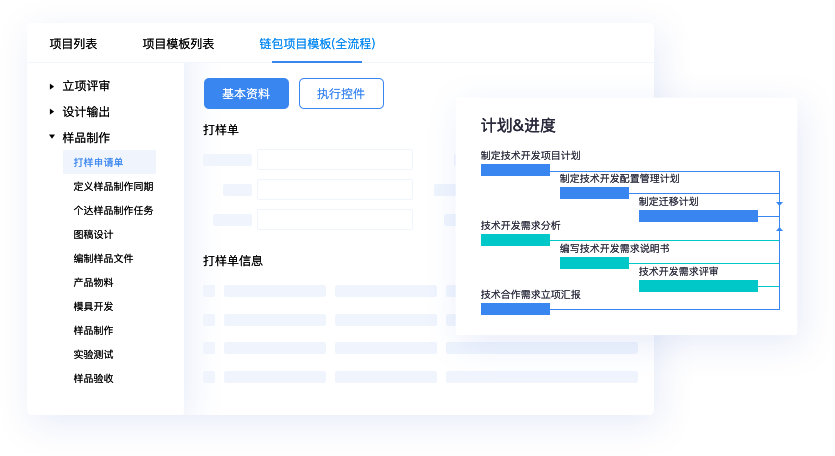Select the 制定迁移计划 blue task bar
Image resolution: width=835 pixels, height=456 pixels.
pos(698,216)
